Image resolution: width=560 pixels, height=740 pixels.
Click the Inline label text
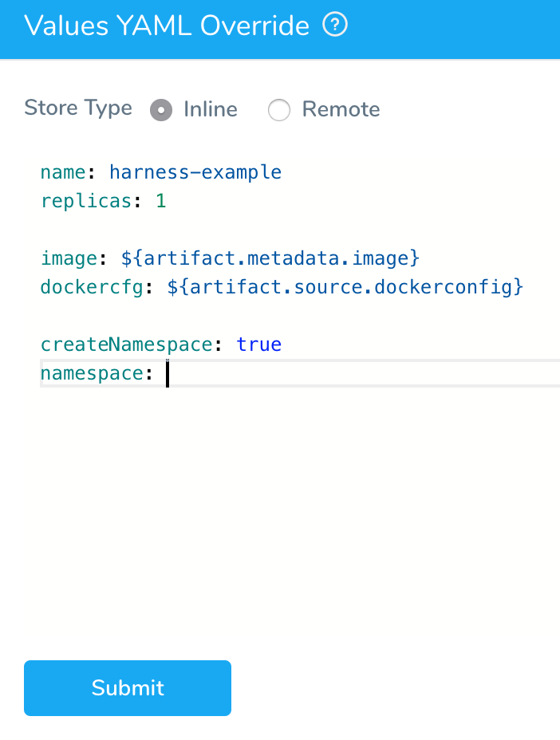[x=211, y=109]
